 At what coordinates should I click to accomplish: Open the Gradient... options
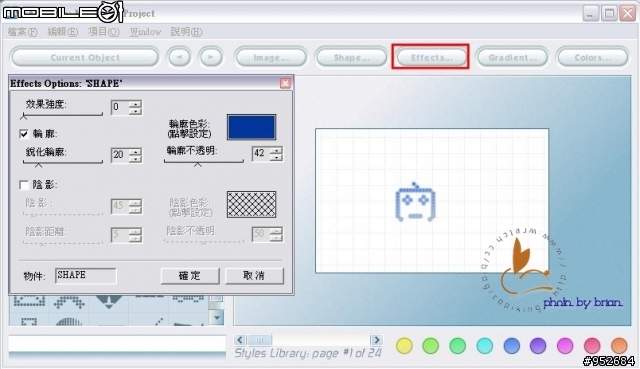coord(512,57)
